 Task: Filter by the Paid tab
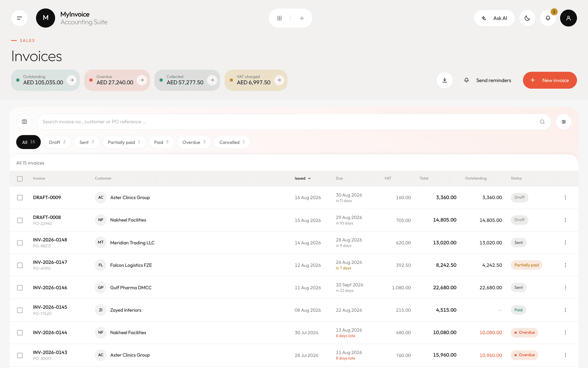(x=161, y=142)
